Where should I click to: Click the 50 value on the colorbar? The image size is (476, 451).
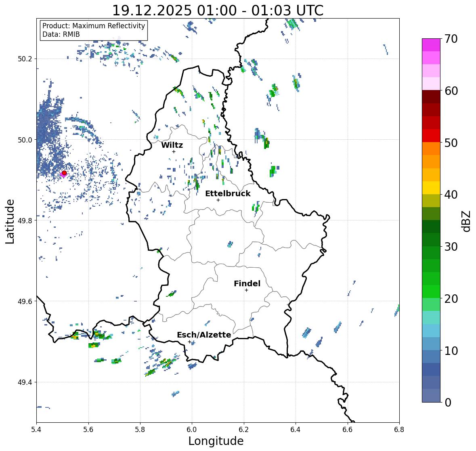point(451,143)
